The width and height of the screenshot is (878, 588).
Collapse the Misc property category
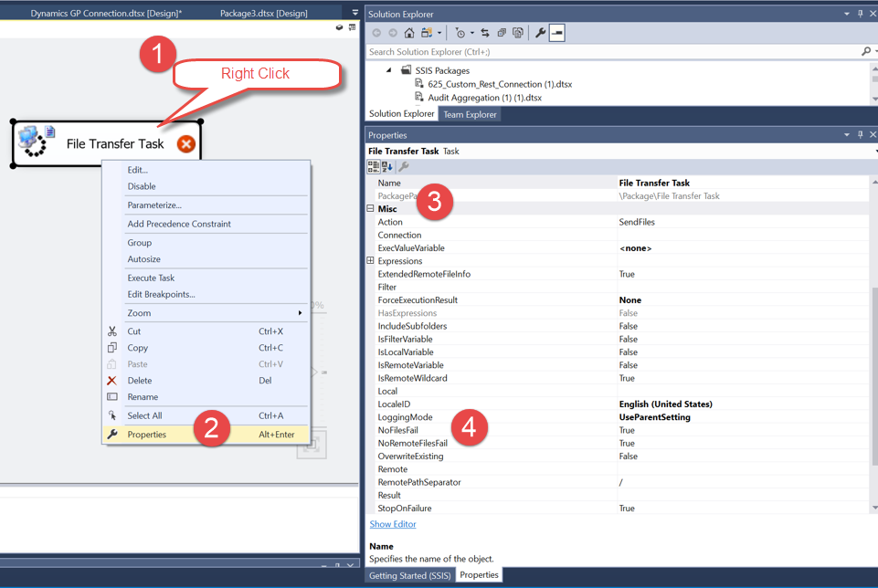tap(371, 209)
